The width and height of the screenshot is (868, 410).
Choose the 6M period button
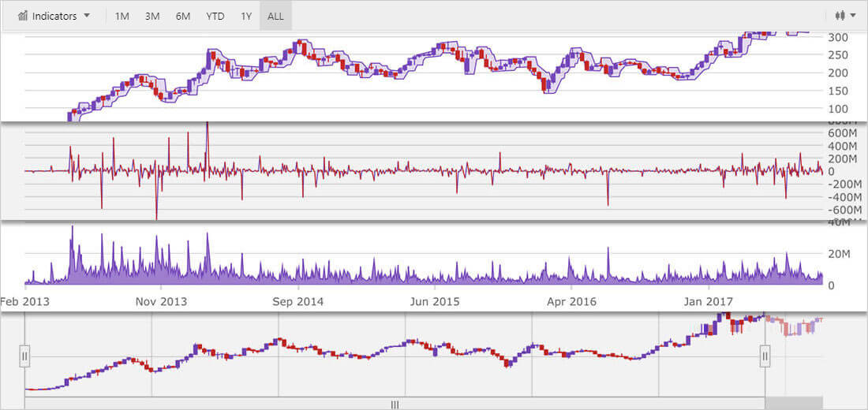coord(182,16)
